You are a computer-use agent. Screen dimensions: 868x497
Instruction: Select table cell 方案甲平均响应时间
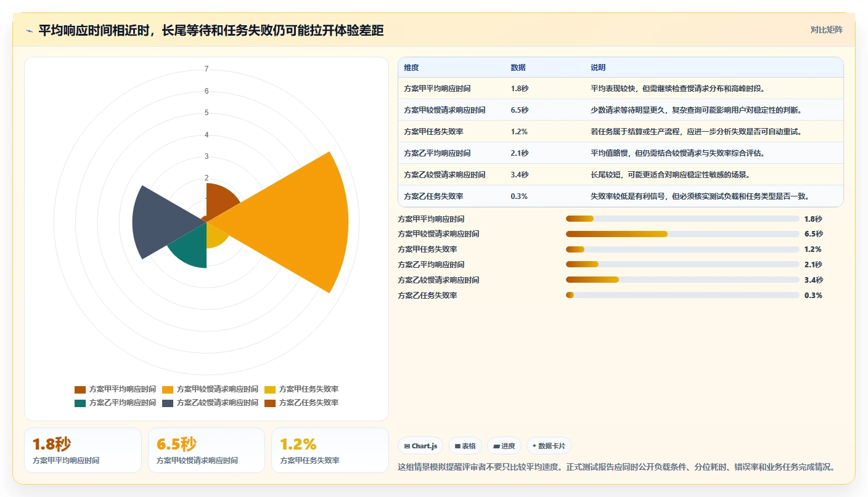coord(437,89)
